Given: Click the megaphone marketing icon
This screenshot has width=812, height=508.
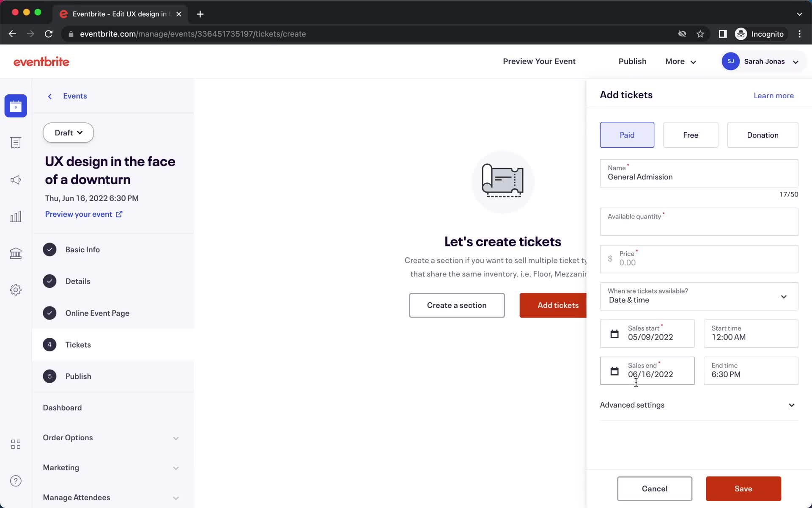Looking at the screenshot, I should tap(16, 179).
